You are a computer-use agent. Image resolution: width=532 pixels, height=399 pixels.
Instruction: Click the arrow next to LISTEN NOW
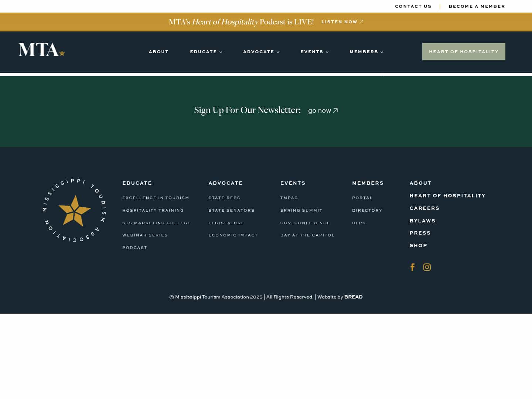[361, 21]
